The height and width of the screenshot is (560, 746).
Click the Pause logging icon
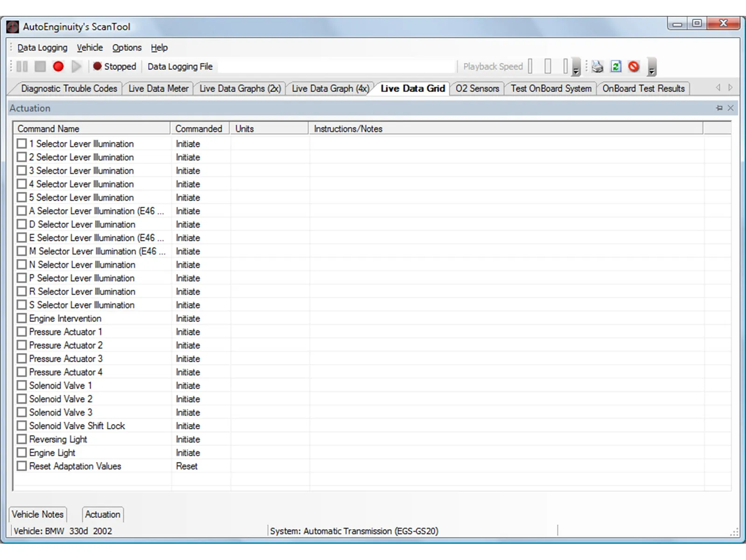click(22, 67)
